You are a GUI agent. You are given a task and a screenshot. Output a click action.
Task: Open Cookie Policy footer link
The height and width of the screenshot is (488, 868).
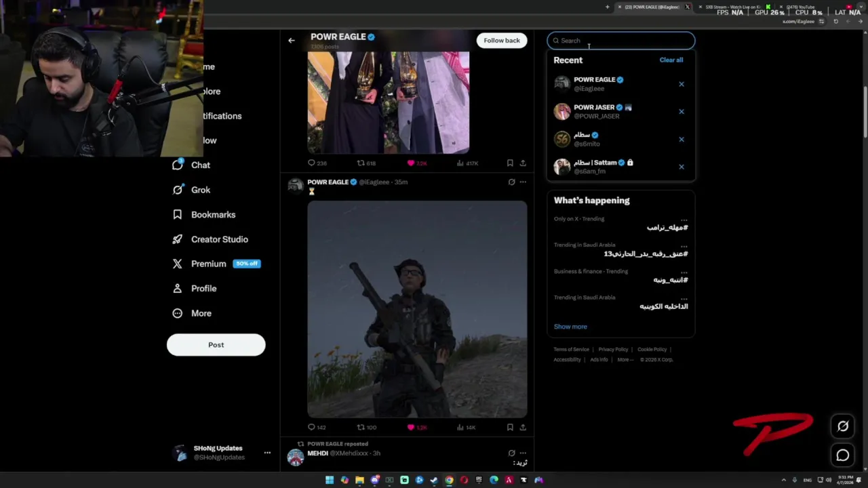click(x=652, y=349)
